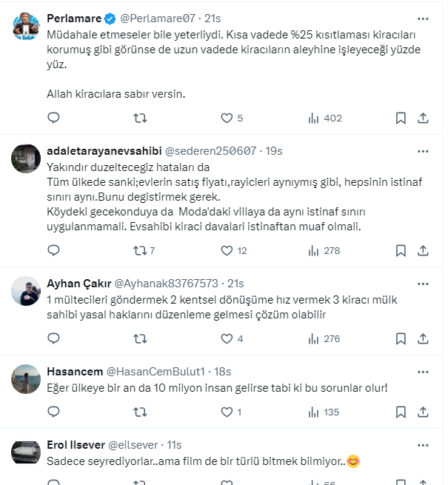Open Erol Ilsever's profile avatar
448x485 pixels.
26,452
